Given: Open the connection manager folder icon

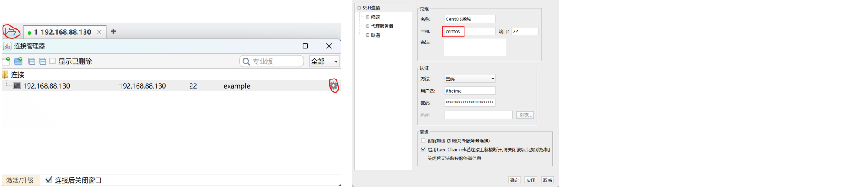Looking at the screenshot, I should (x=10, y=31).
